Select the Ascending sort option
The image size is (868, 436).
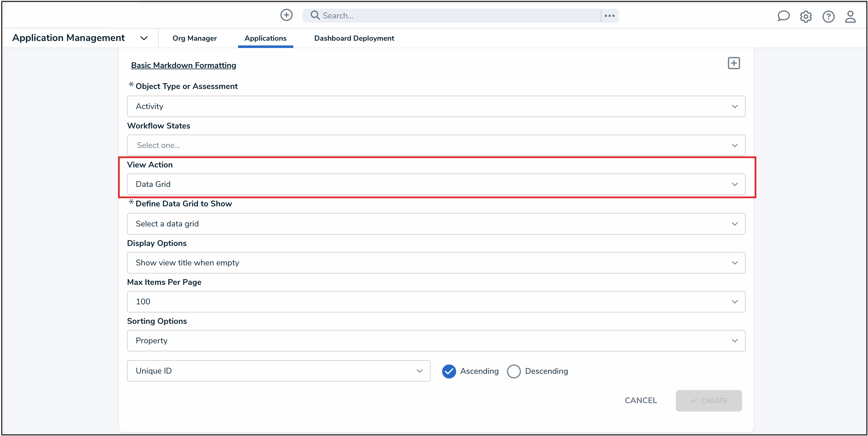click(449, 371)
